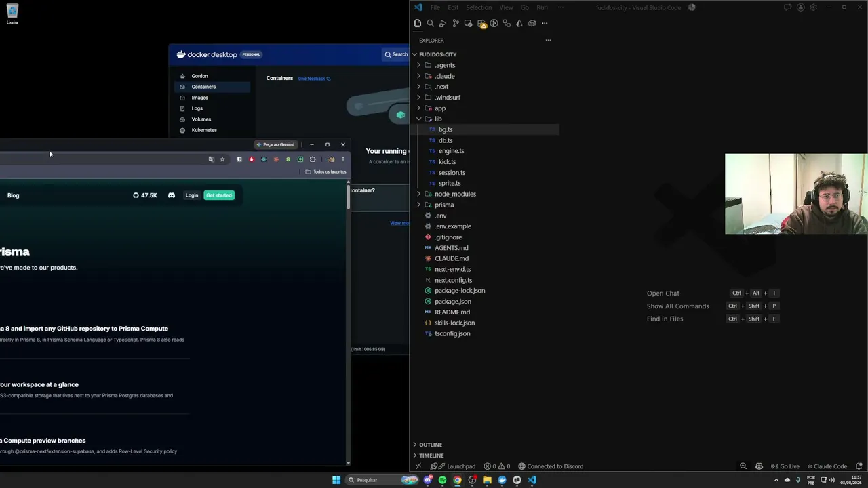Open the File menu in VS Code
Screen dimensions: 868x488
(435, 7)
